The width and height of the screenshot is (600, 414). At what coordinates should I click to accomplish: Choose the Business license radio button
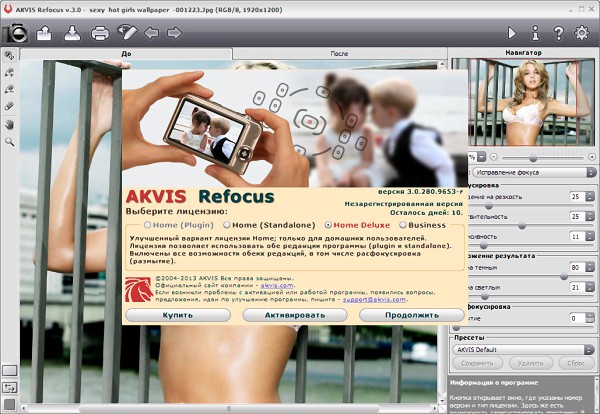point(402,226)
